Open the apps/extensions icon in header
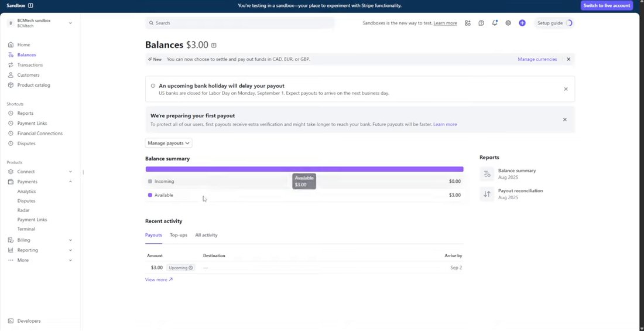This screenshot has height=331, width=644. click(x=467, y=23)
